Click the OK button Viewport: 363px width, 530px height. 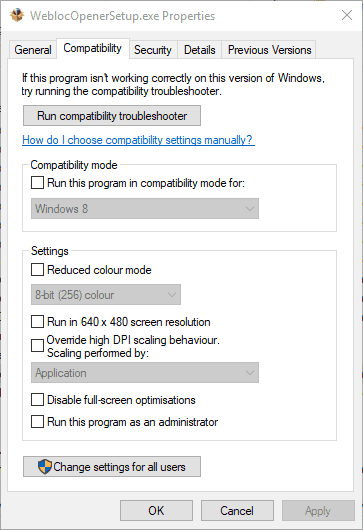156,510
